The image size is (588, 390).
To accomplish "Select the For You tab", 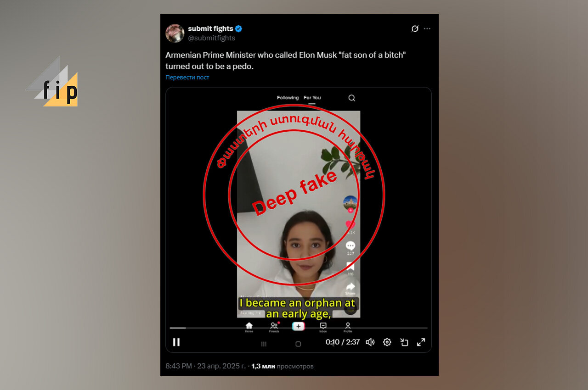I will click(312, 98).
